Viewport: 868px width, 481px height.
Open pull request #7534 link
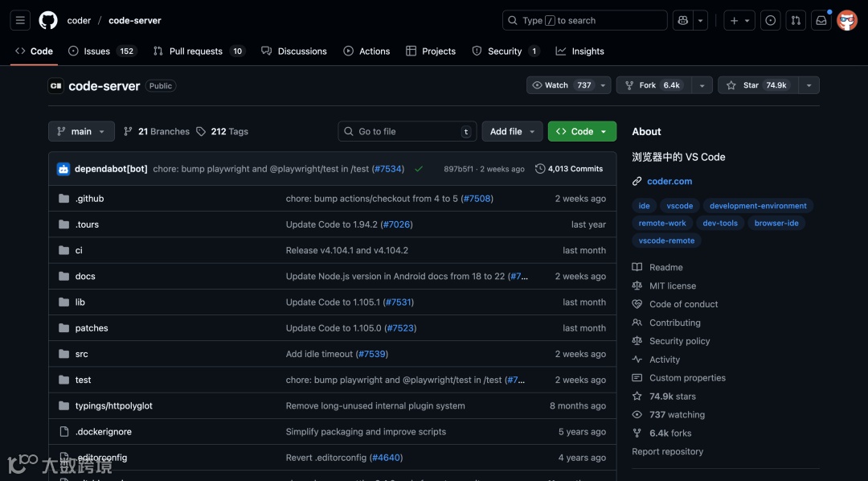[x=387, y=169]
